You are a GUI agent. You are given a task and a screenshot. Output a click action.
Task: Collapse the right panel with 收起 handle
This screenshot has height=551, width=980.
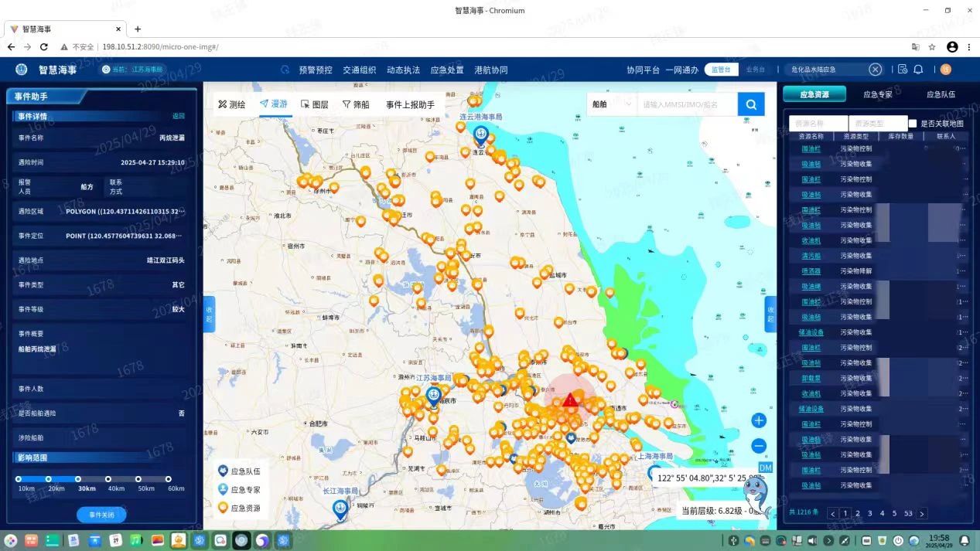[770, 315]
